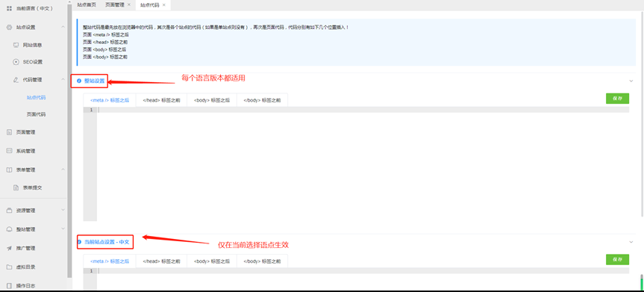Collapse the 当前站点设置 section with its right chevron
Screen dimensions: 644x292
coord(631,242)
